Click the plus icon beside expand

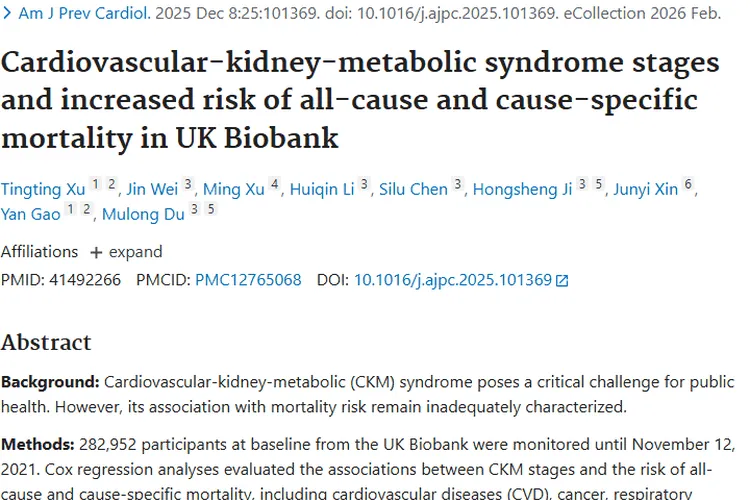click(97, 251)
